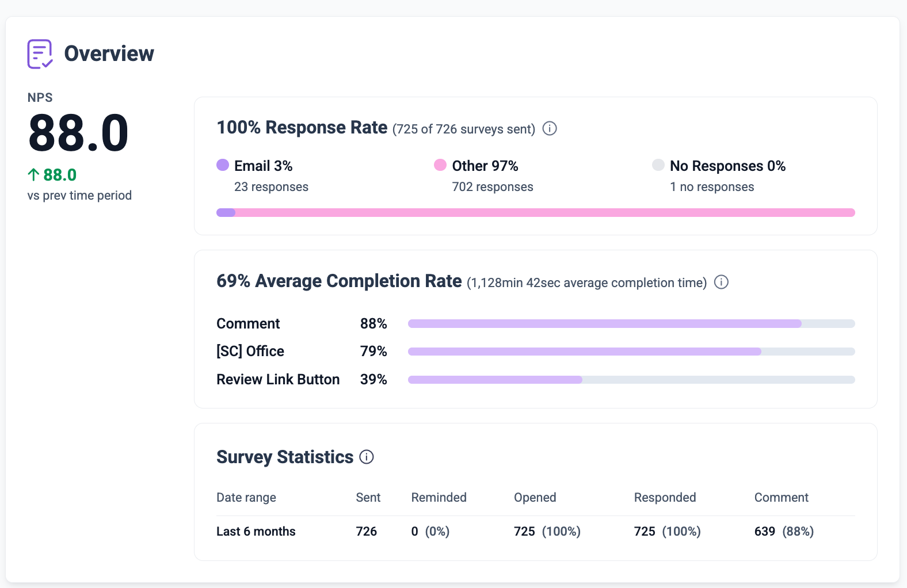Click the Review Link Button progress bar

[631, 379]
